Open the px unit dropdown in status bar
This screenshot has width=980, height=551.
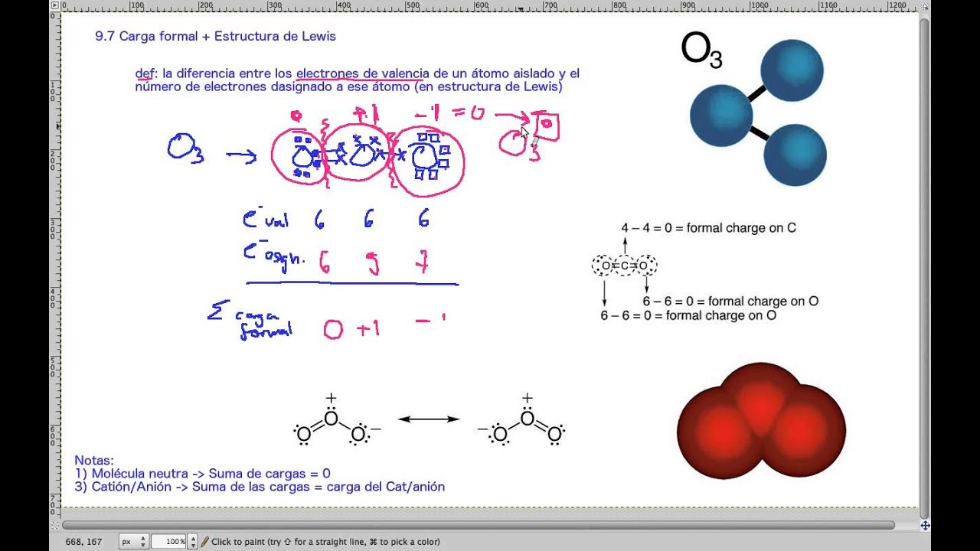[x=133, y=541]
